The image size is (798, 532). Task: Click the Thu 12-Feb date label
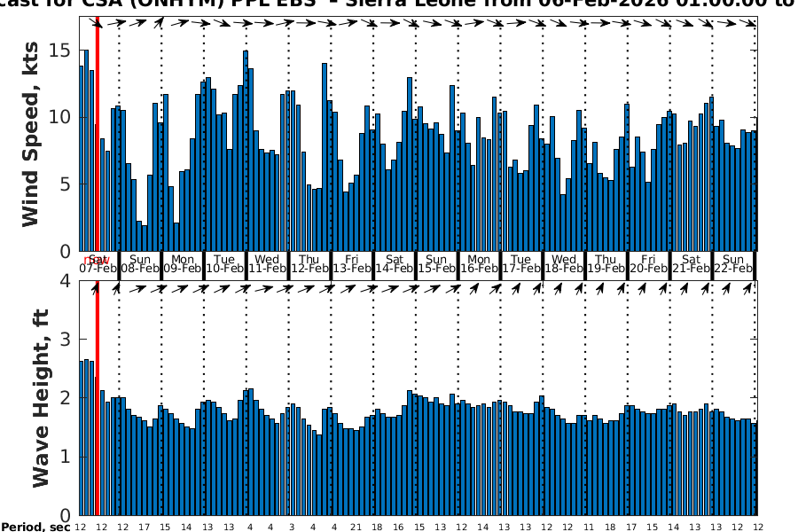[310, 263]
